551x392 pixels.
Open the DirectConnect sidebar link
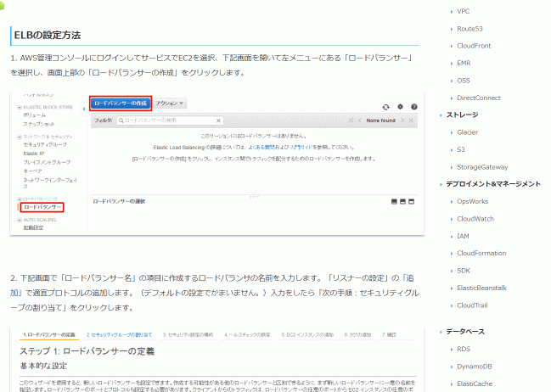(x=479, y=98)
